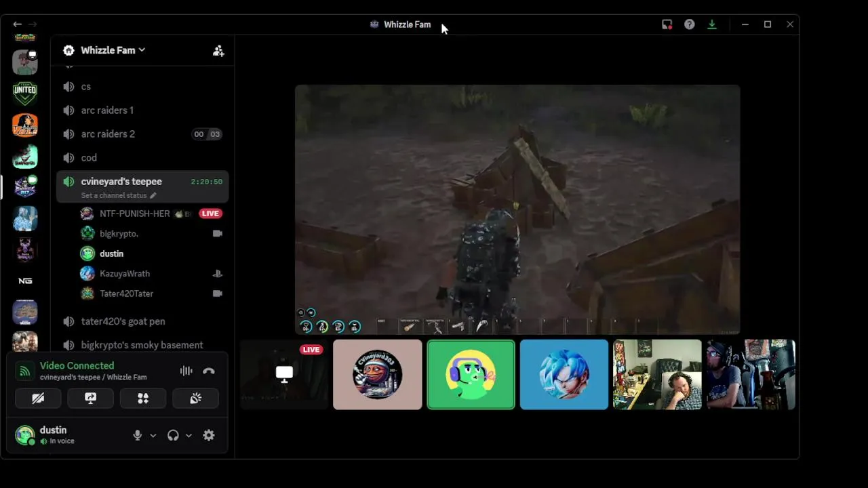Image resolution: width=868 pixels, height=488 pixels.
Task: Start an activity button
Action: [143, 399]
